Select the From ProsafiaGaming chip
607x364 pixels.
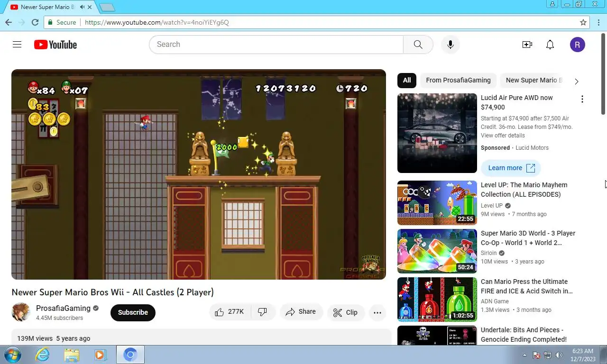(x=458, y=80)
